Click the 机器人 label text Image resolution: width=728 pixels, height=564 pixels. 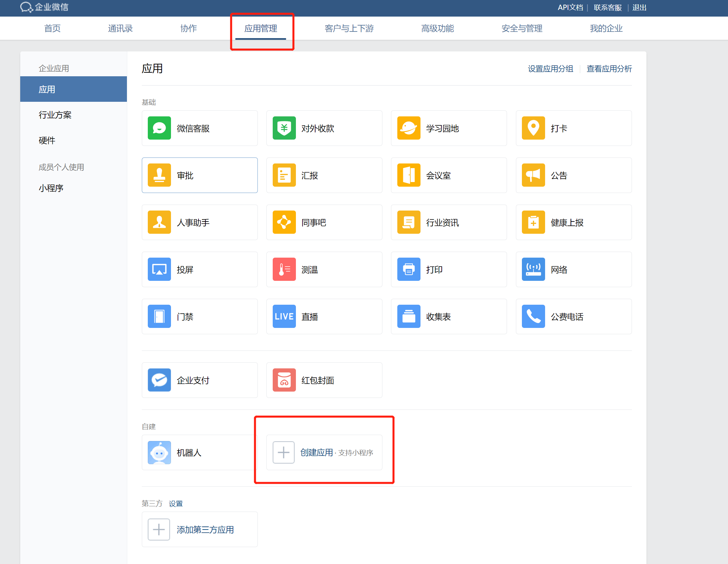pos(189,453)
